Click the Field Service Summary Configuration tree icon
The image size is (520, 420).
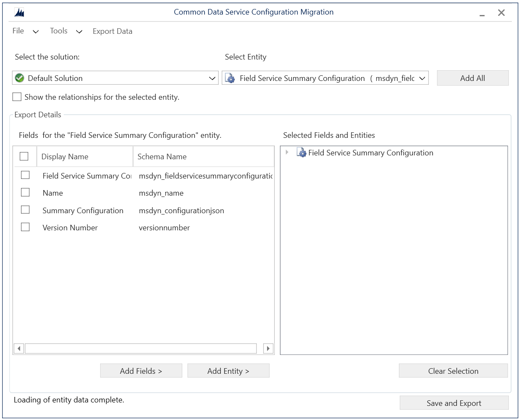(302, 153)
